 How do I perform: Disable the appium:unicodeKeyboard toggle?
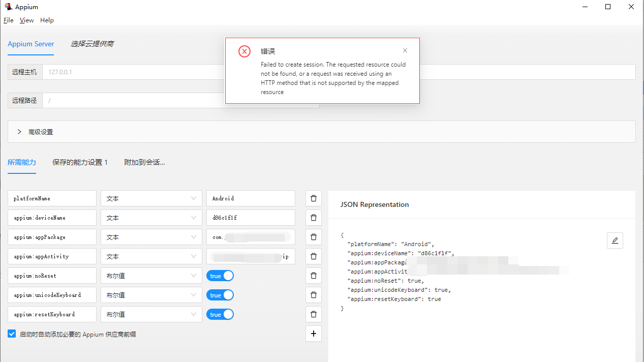pyautogui.click(x=220, y=295)
